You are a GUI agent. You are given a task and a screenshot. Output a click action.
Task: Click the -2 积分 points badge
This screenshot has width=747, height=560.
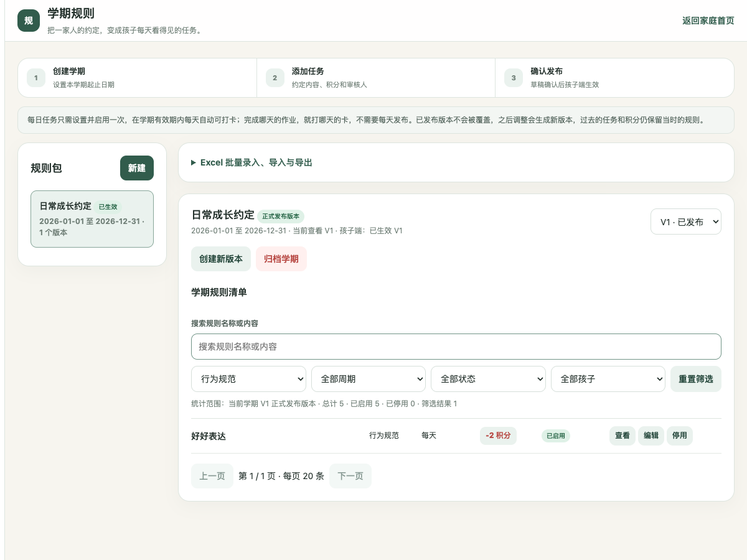tap(498, 436)
